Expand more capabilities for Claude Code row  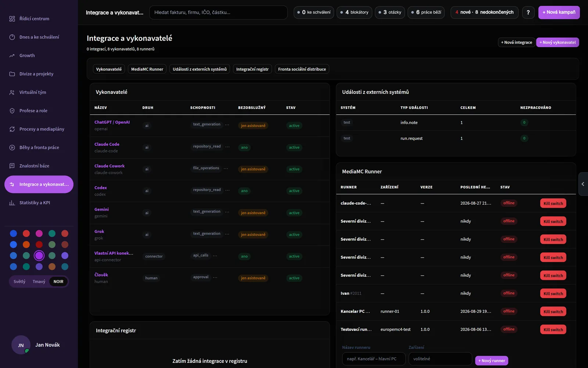(227, 146)
